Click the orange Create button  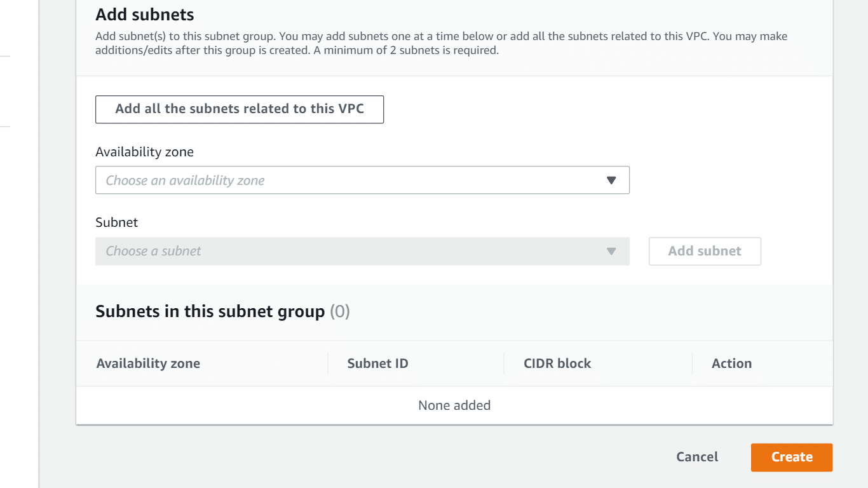(x=792, y=457)
